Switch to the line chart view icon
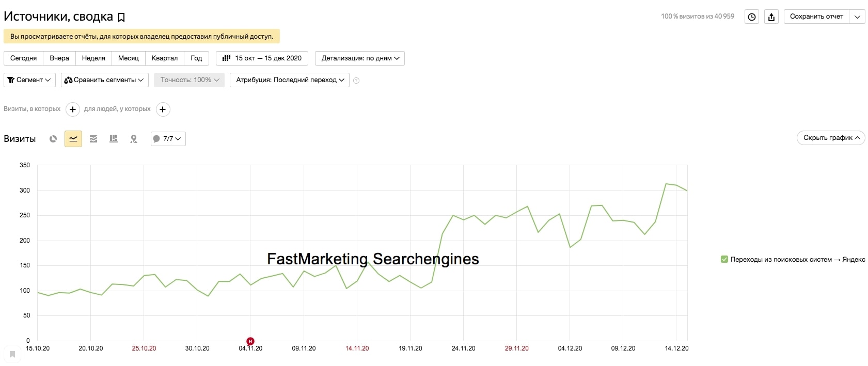This screenshot has width=868, height=366. coord(73,139)
